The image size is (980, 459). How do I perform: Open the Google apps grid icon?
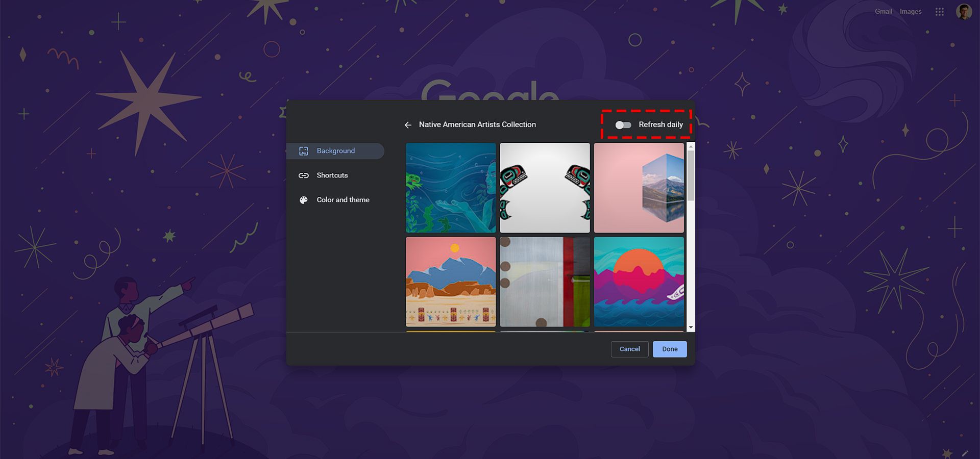[939, 12]
